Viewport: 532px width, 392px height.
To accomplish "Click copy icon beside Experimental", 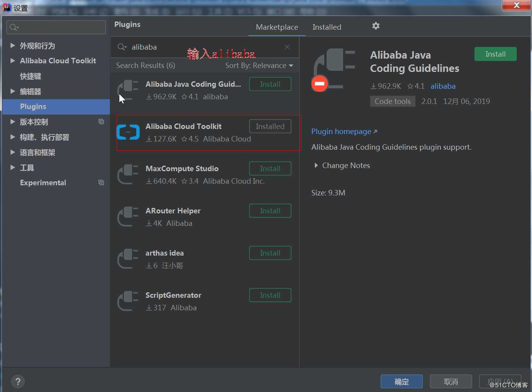I will 101,183.
